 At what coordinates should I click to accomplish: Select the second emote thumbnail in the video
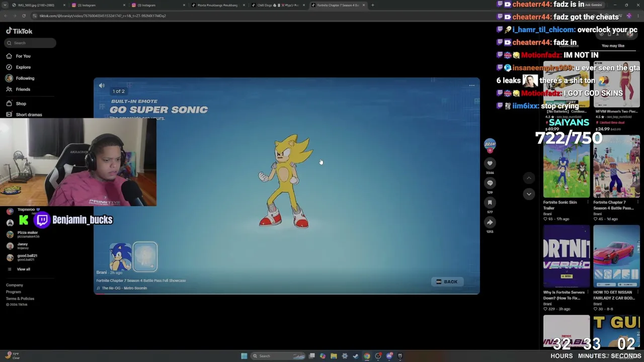(x=145, y=257)
